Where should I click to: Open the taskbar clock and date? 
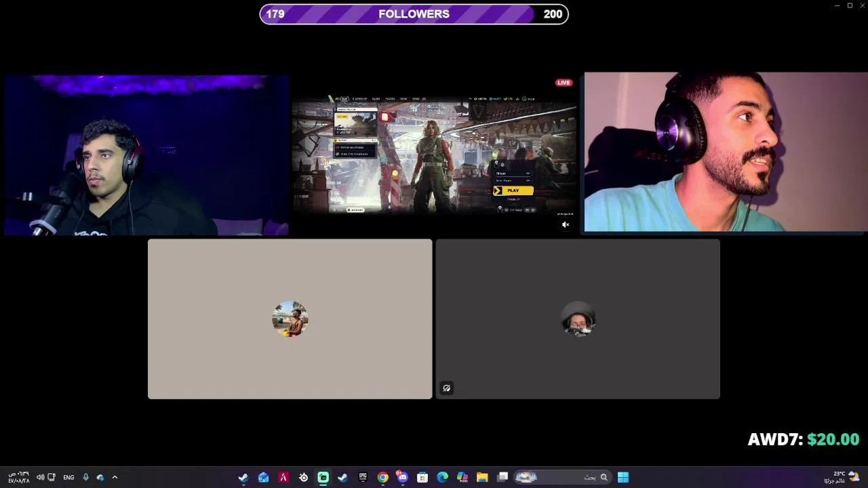(x=18, y=478)
